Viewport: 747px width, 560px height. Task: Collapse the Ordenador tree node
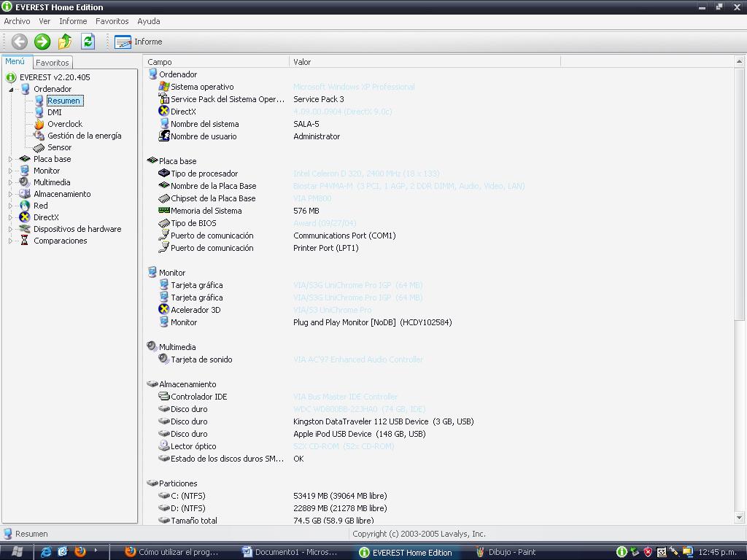pyautogui.click(x=11, y=89)
